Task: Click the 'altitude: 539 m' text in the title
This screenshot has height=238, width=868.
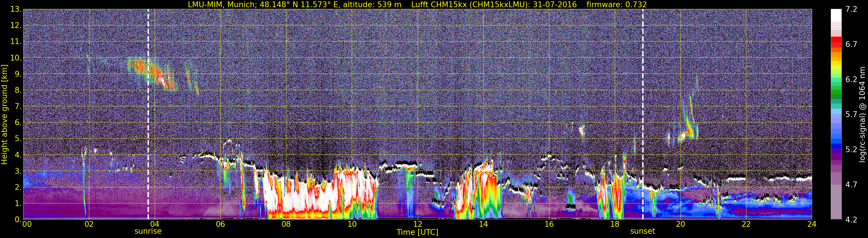Action: (x=372, y=4)
